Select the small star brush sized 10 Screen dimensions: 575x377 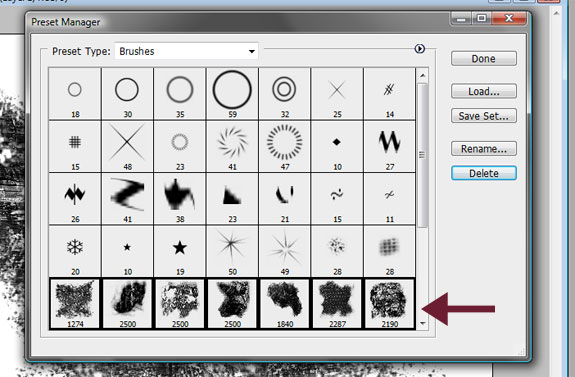[x=127, y=251]
